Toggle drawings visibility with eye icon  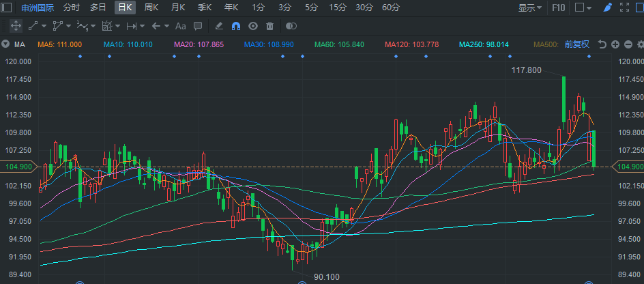tap(253, 26)
